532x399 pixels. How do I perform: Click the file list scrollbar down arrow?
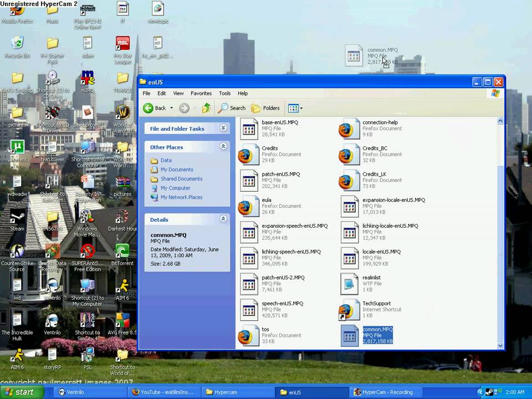(x=500, y=346)
